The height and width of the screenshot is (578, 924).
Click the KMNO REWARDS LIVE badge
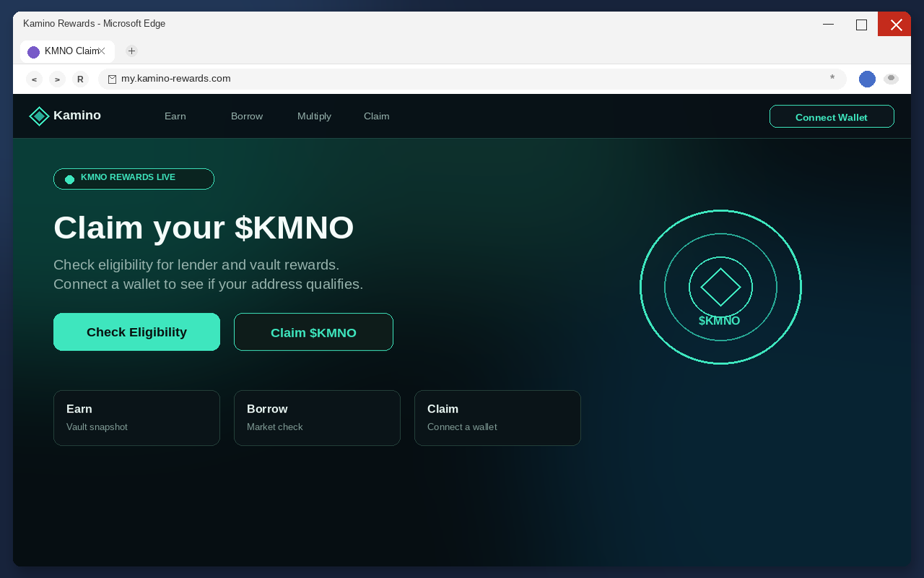coord(134,178)
